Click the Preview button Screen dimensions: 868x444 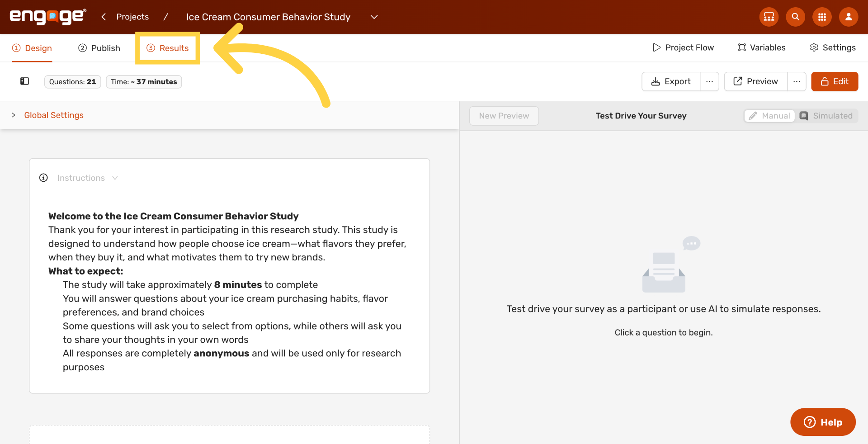756,81
